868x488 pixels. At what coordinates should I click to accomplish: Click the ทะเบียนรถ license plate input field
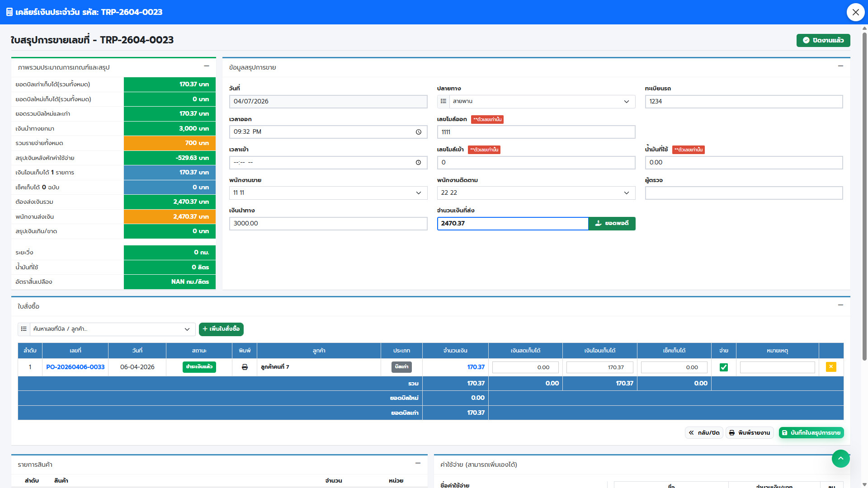[743, 101]
